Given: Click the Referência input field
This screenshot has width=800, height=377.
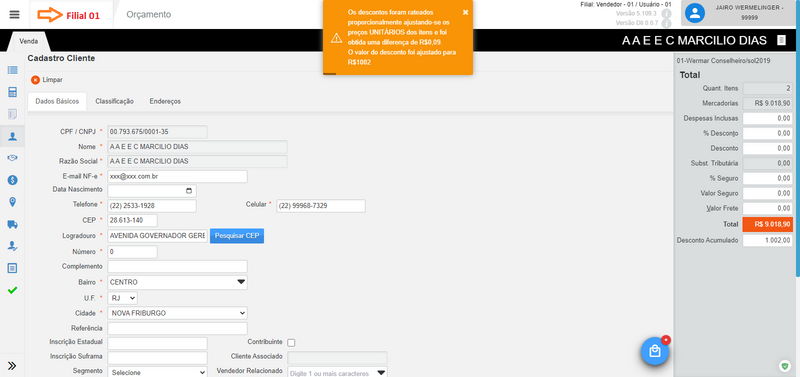Looking at the screenshot, I should [178, 329].
